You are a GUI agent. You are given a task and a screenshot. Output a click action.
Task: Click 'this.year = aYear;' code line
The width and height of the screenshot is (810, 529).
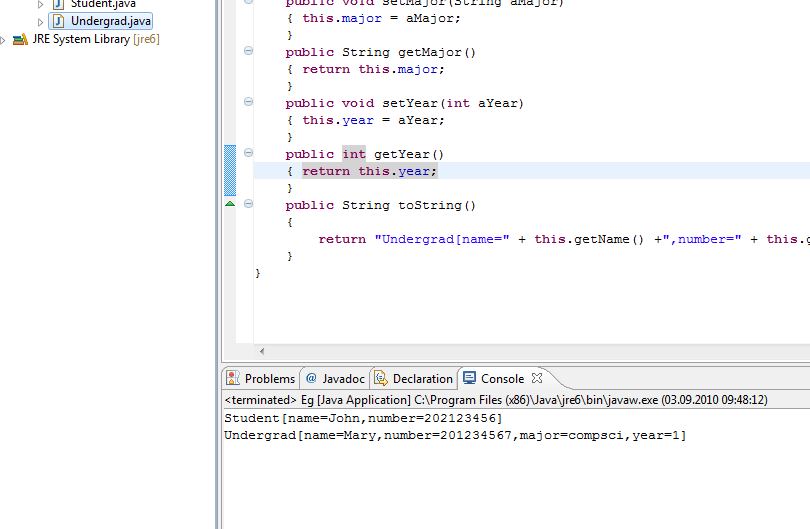373,120
